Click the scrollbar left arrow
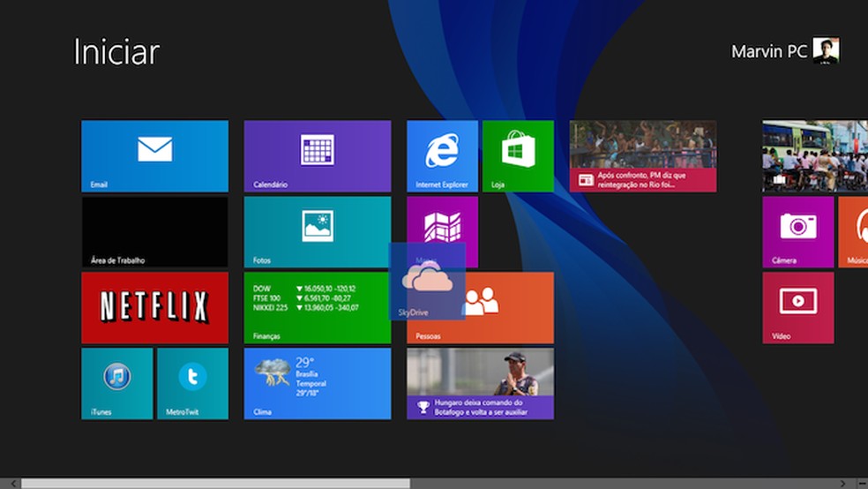This screenshot has height=489, width=868. coord(13,484)
